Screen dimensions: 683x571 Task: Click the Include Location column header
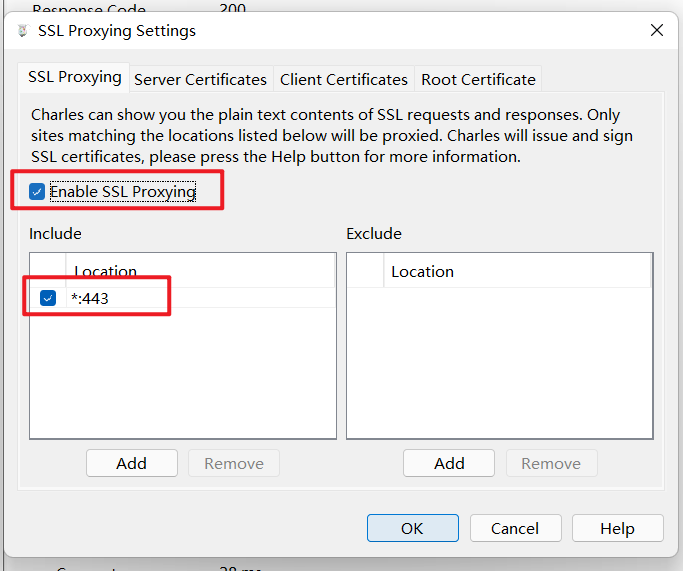(x=200, y=271)
